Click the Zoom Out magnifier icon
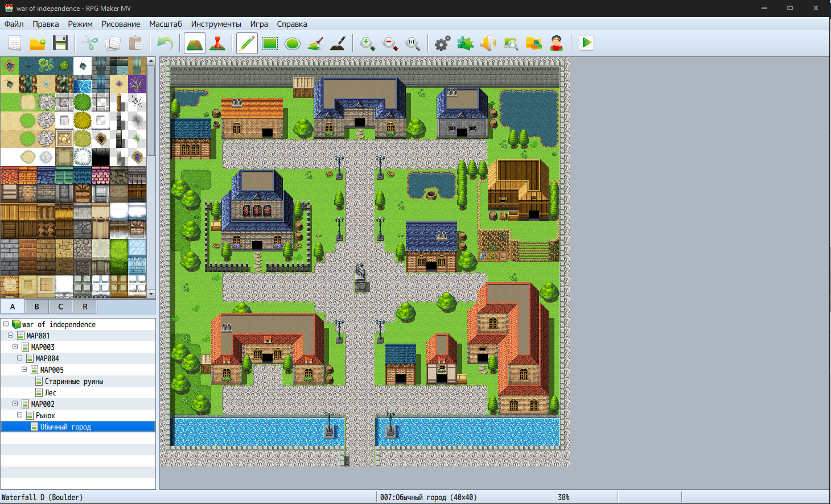 (x=390, y=43)
